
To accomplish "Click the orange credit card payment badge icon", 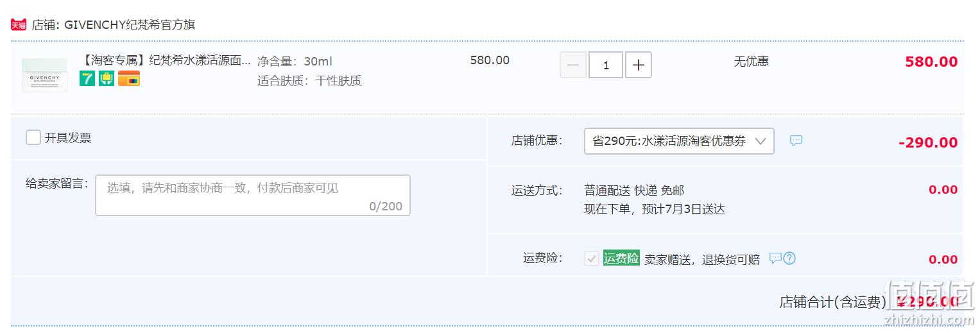I will [x=129, y=79].
